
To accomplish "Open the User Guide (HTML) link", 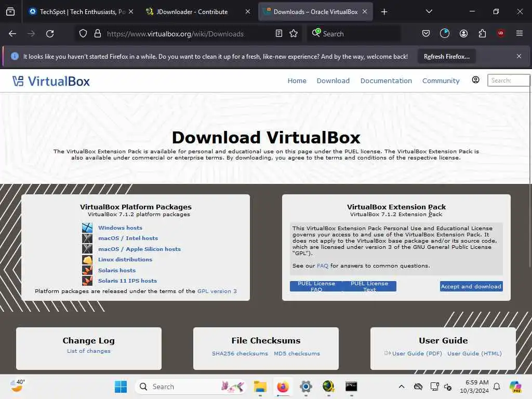I will coord(474,353).
